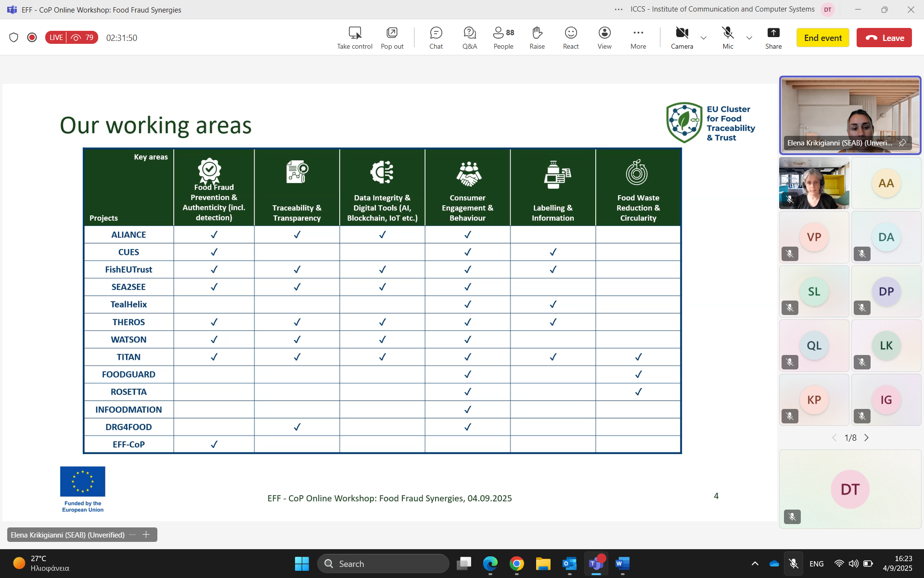
Task: Open the React emoji menu
Action: [x=571, y=38]
